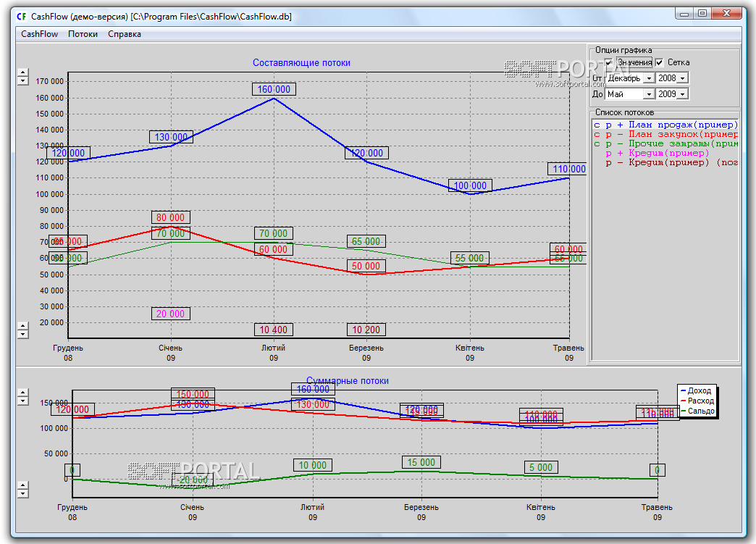756x544 pixels.
Task: Expand the До month dropdown showing Май
Action: 649,94
